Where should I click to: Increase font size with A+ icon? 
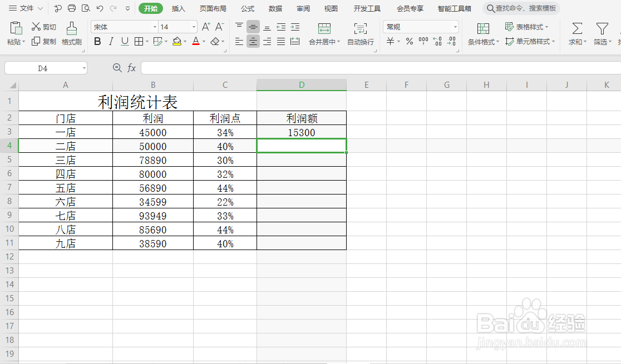(206, 27)
